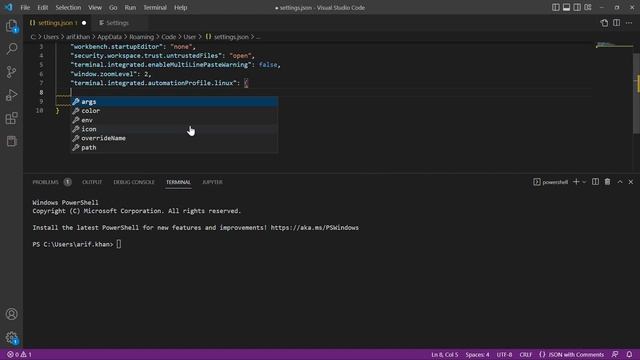Open errors and warnings status indicator
640x360 pixels.
pos(19,354)
